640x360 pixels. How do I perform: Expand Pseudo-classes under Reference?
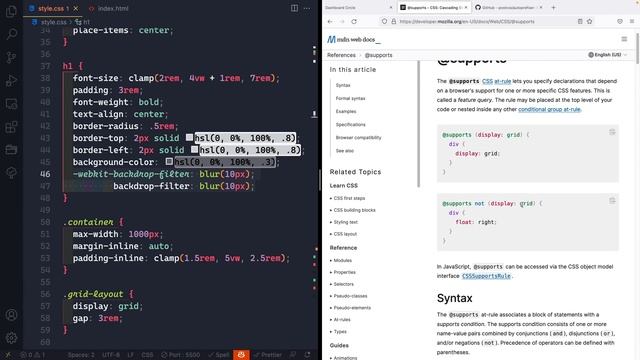tap(349, 296)
